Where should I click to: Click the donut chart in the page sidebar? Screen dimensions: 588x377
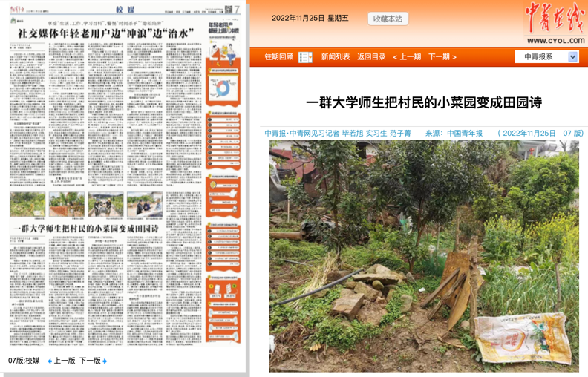[x=223, y=88]
